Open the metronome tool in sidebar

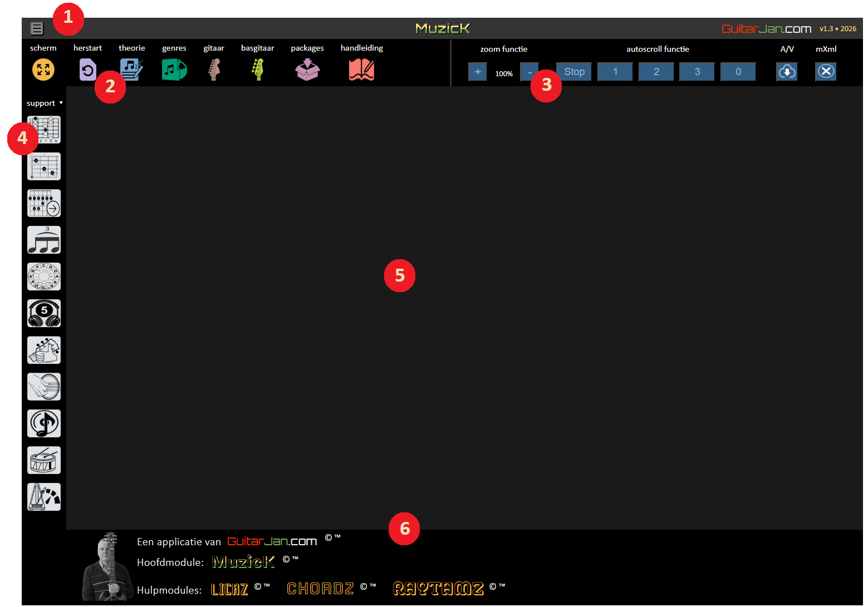point(44,497)
